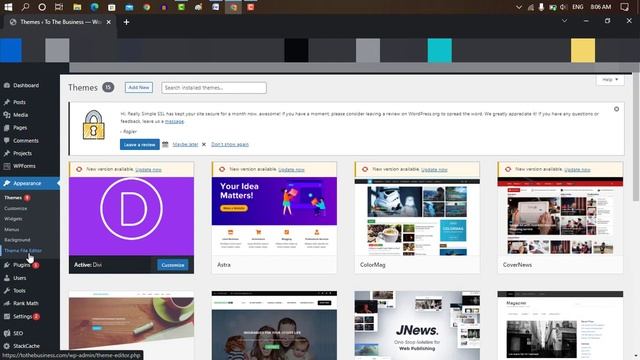The height and width of the screenshot is (360, 640).
Task: Launch Microsoft Edge from the taskbar
Action: tap(94, 7)
